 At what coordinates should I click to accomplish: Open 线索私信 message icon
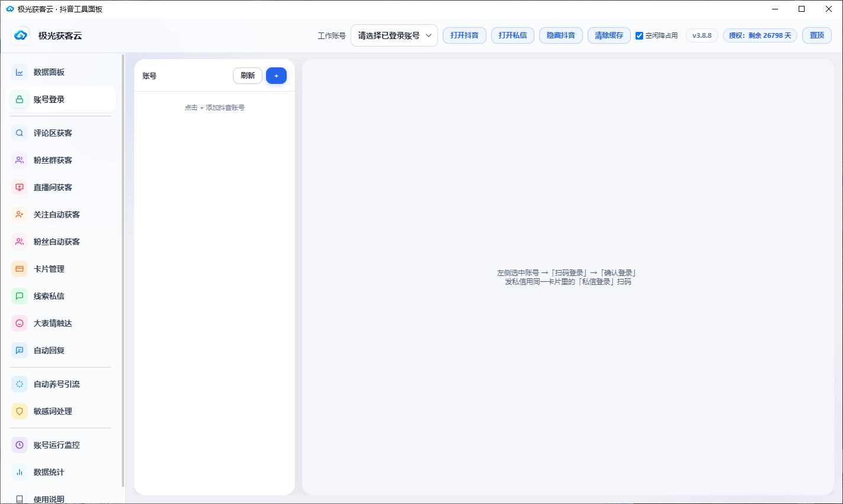(x=20, y=296)
